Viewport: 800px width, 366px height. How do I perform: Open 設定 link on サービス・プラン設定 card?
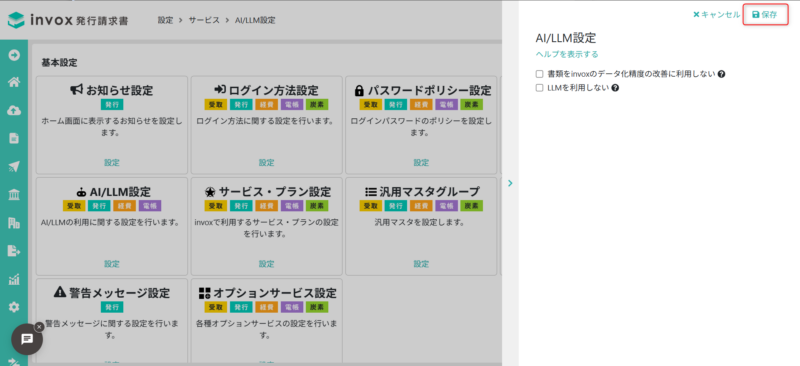pyautogui.click(x=266, y=264)
